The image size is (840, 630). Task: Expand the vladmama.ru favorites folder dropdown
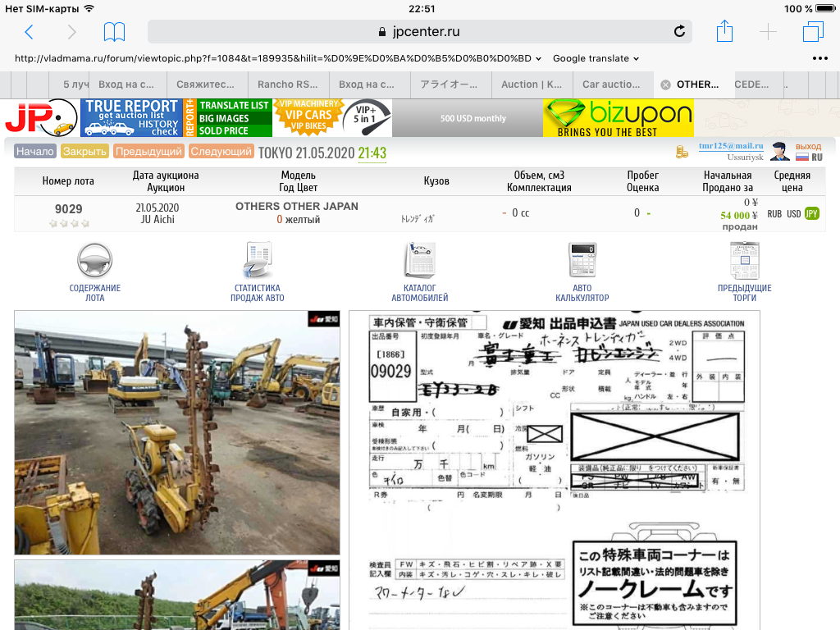[x=278, y=58]
